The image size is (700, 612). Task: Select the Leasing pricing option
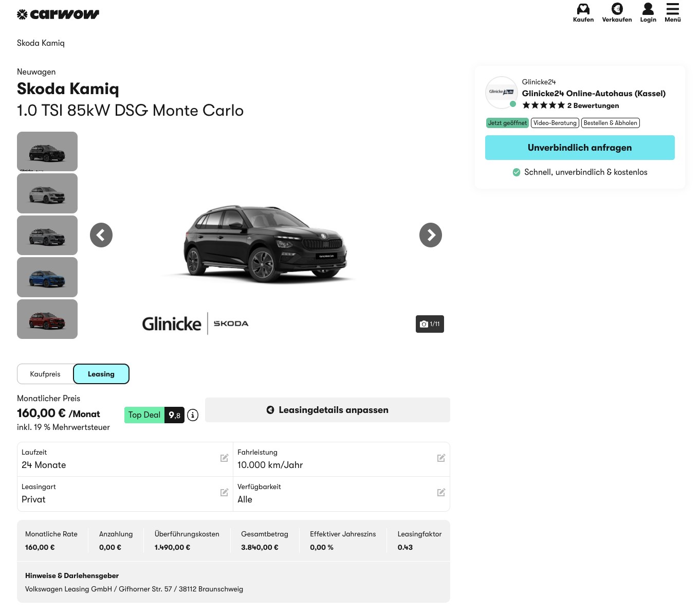click(101, 374)
